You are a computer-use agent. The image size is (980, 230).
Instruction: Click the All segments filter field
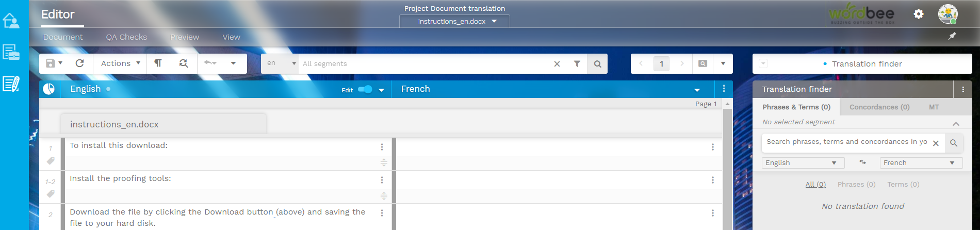coord(423,64)
